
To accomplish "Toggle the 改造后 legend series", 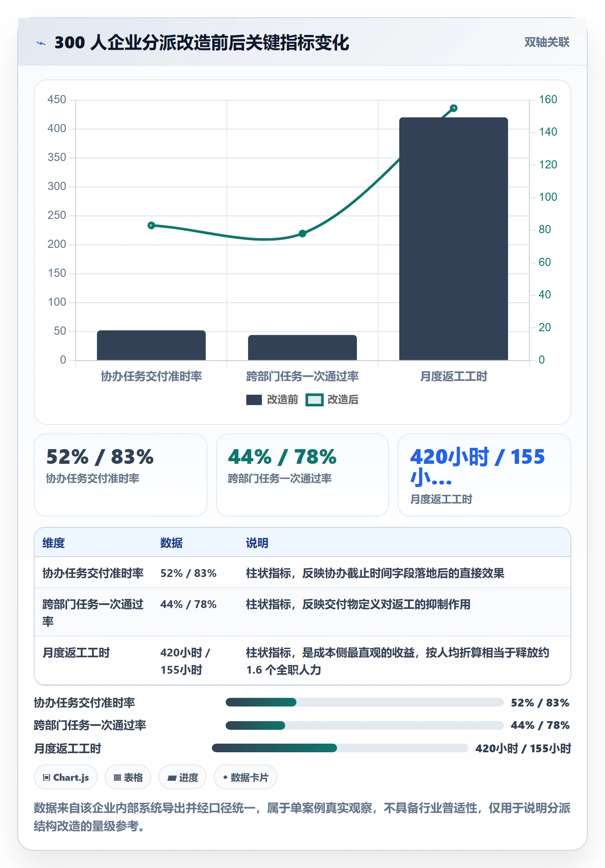I will pyautogui.click(x=332, y=399).
